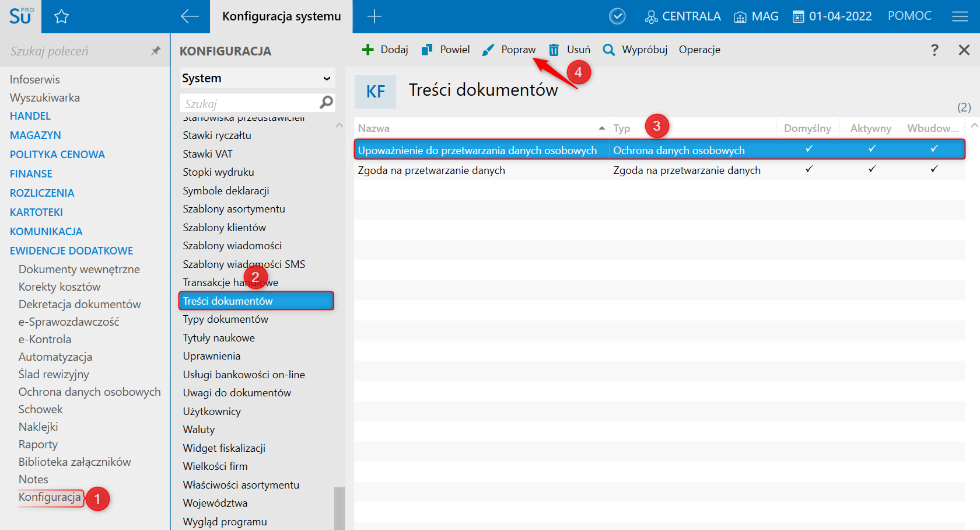Open Wyszukiwarka in the sidebar
The height and width of the screenshot is (530, 980).
pos(45,97)
